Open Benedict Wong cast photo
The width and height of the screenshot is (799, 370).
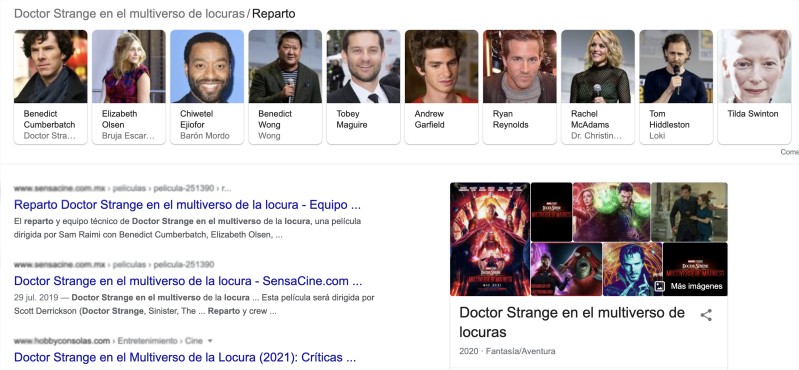(x=285, y=66)
